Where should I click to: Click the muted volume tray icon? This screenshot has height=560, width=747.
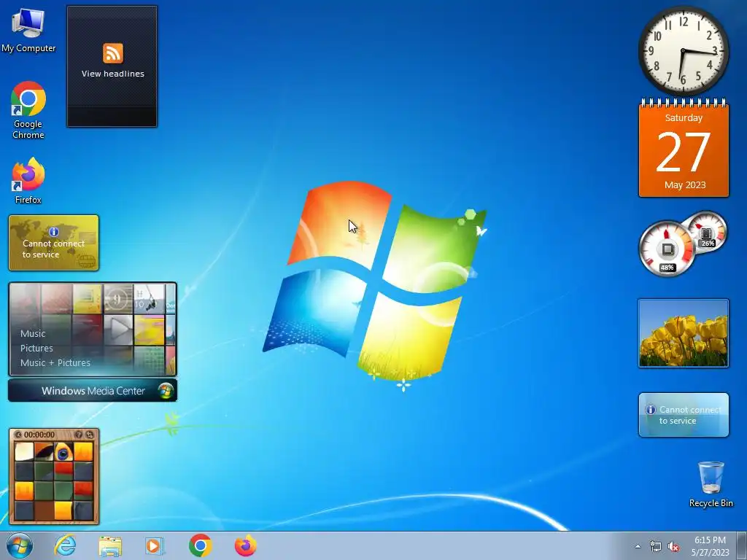tap(673, 546)
